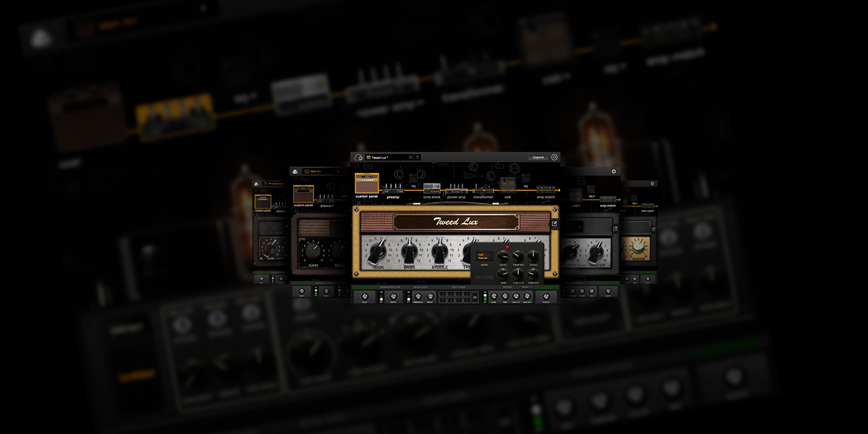Open the preset list menu icon

[418, 157]
